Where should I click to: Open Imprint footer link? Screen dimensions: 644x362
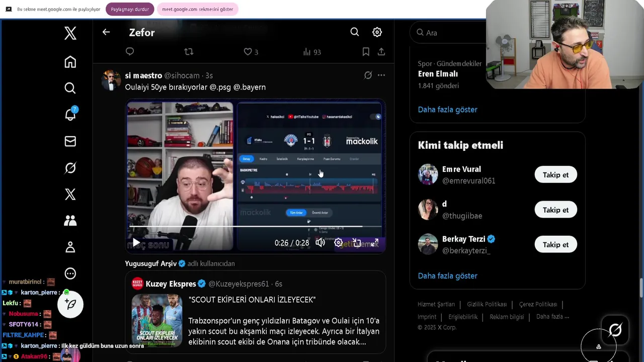point(427,317)
